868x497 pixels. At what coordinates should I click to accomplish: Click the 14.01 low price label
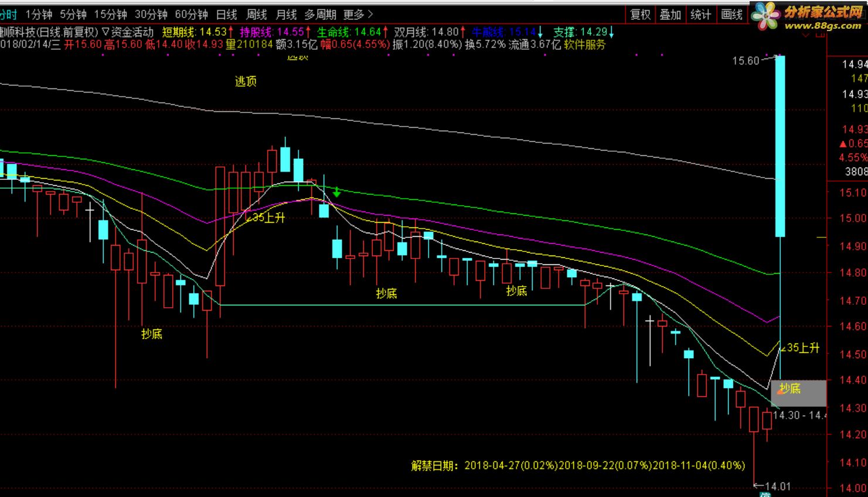pos(778,486)
